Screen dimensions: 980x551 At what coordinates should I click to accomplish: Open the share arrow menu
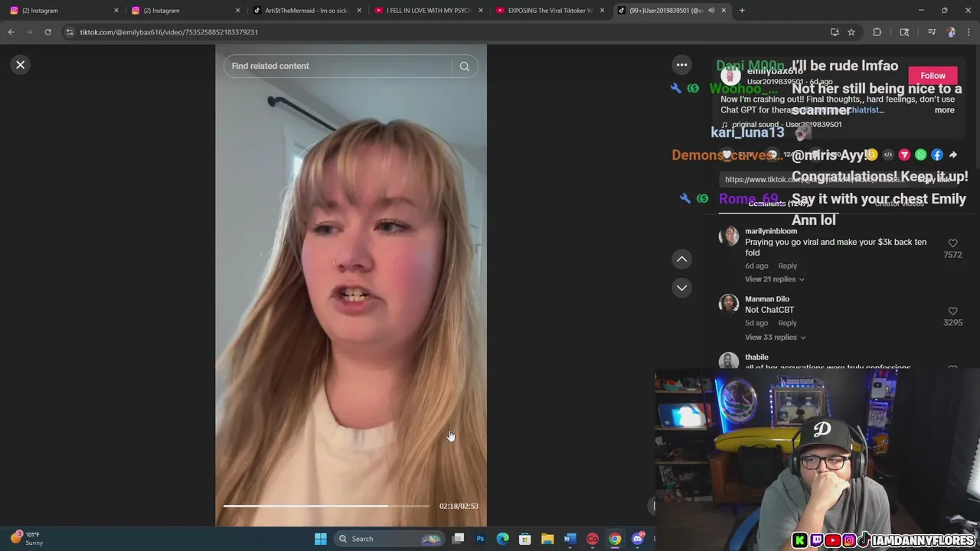(x=953, y=155)
